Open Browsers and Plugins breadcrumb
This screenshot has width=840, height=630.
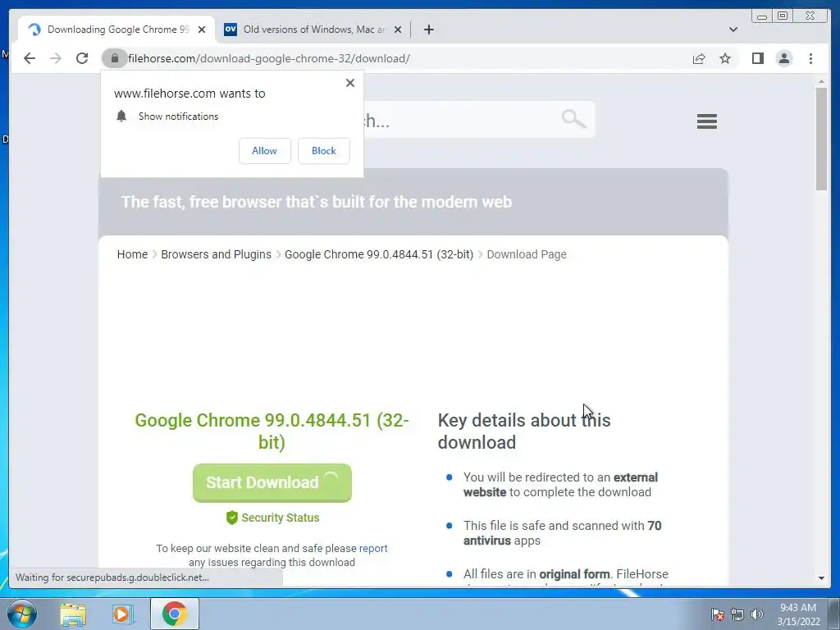(x=216, y=254)
